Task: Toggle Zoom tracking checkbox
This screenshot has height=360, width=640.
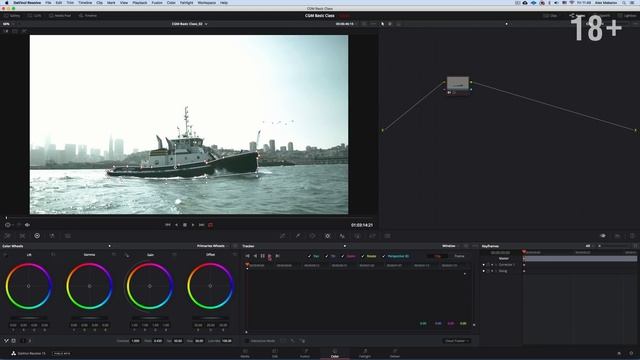Action: [343, 256]
